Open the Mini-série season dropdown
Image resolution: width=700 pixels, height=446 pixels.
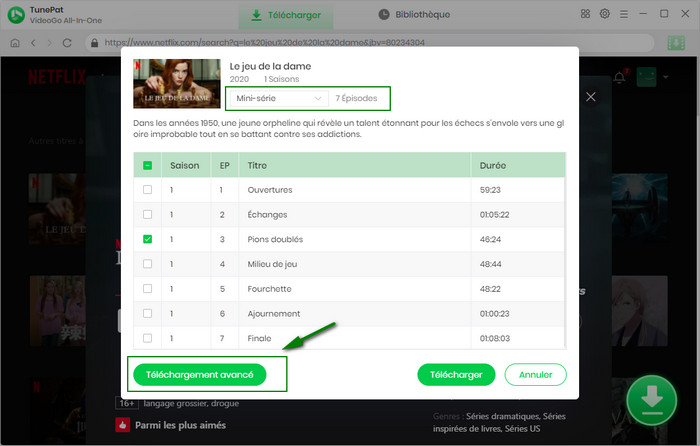tap(279, 98)
